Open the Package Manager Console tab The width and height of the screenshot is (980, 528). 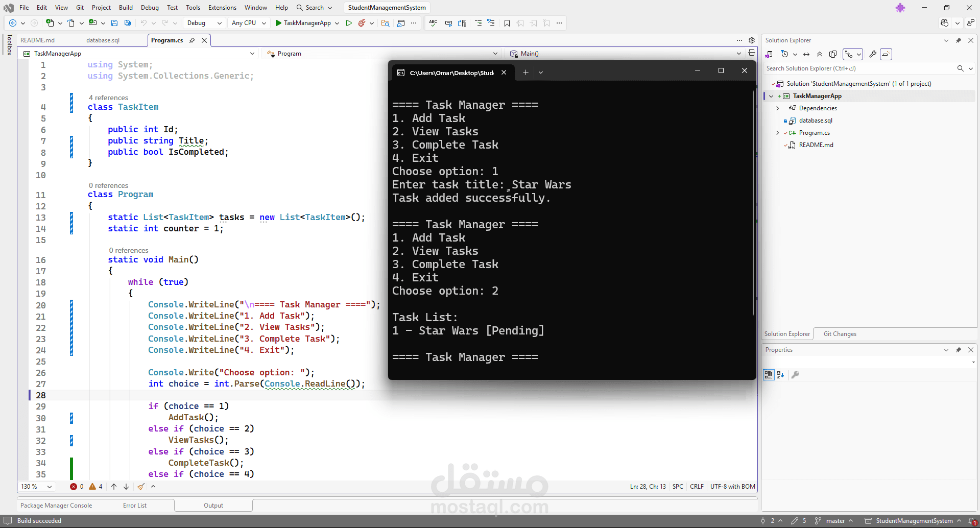click(x=56, y=506)
